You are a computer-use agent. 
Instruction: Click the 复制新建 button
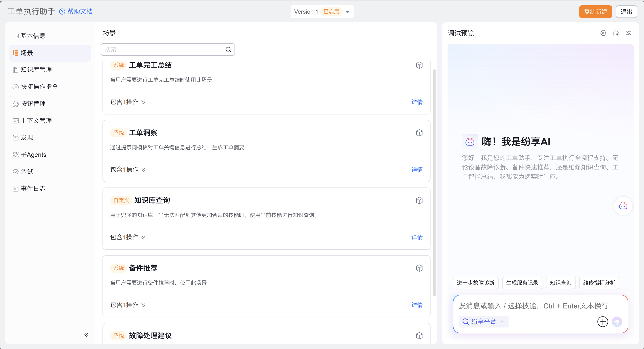click(595, 12)
